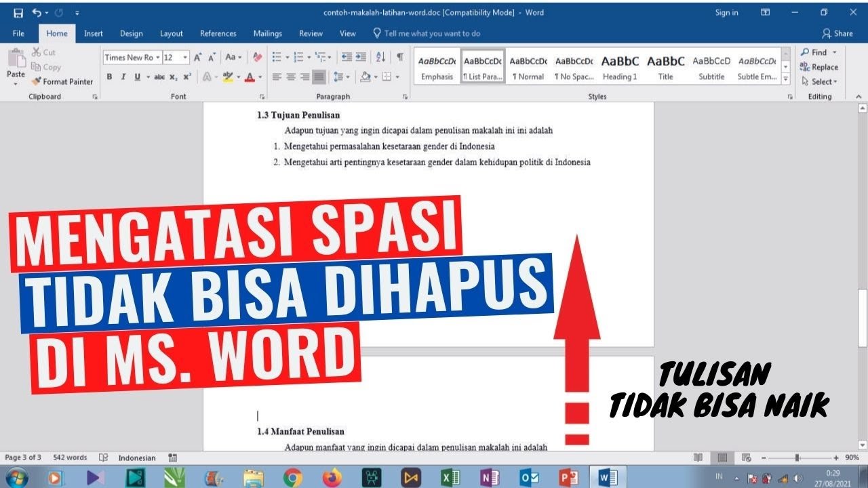This screenshot has width=868, height=488.
Task: Toggle strikethrough abc formatting
Action: tap(159, 77)
